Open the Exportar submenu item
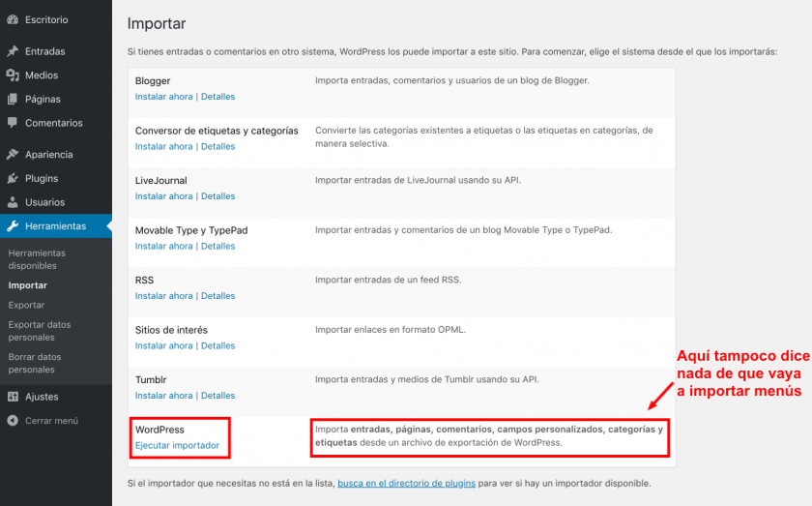812x506 pixels. 26,305
